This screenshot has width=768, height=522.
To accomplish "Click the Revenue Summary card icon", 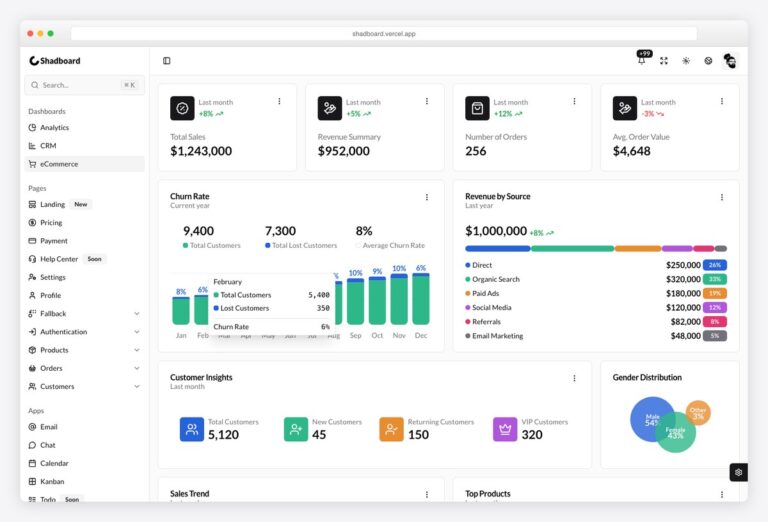I will (330, 108).
